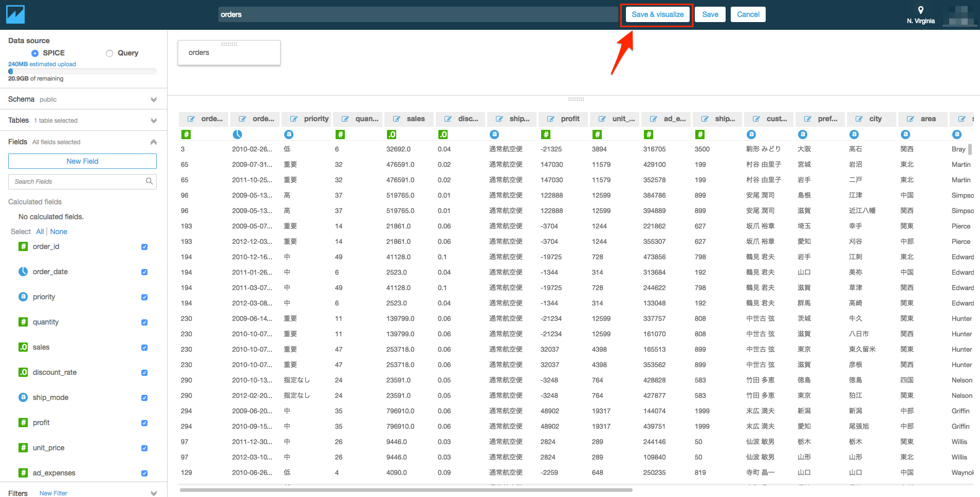Click the horizontal scrollbar below the table
This screenshot has width=980, height=497.
coord(405,490)
